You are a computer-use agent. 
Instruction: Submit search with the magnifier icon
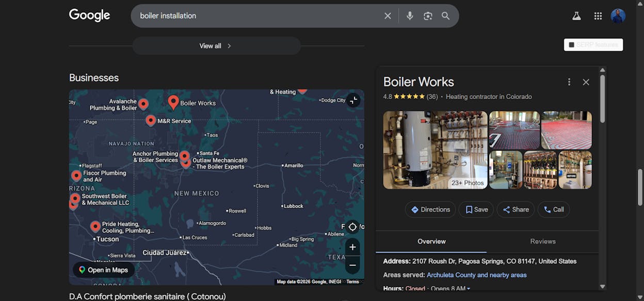click(x=446, y=16)
